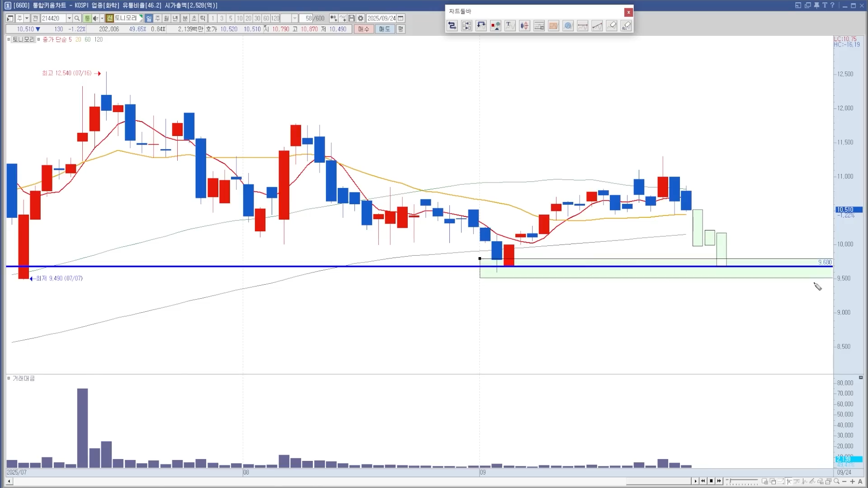The image size is (868, 488).
Task: Toggle the minute (분) period button
Action: point(185,19)
